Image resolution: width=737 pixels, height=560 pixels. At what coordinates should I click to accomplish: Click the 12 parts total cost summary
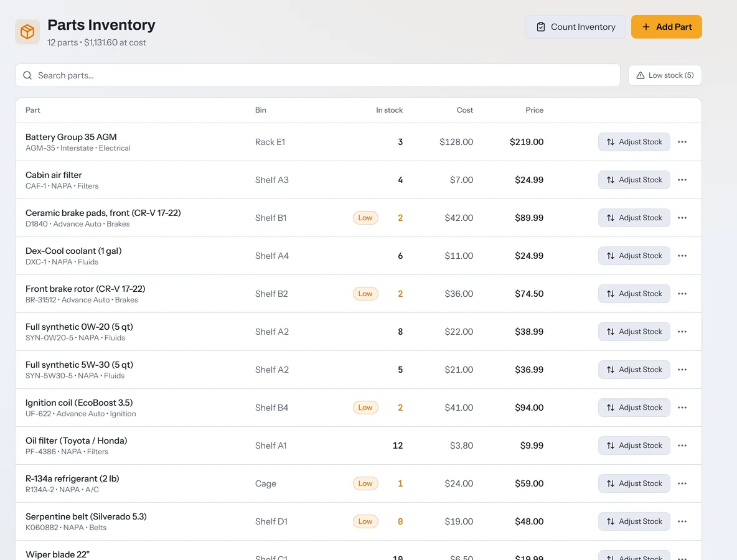click(96, 42)
